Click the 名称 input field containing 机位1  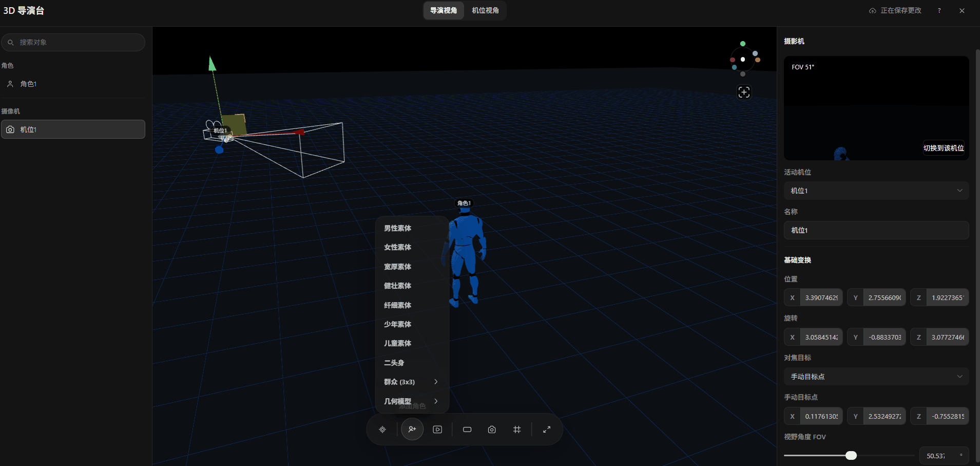[x=876, y=230]
